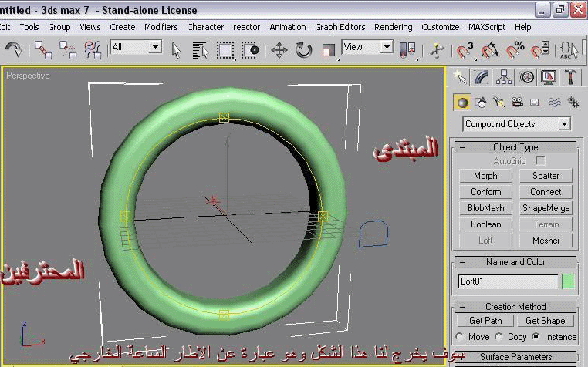Collapse the Creation Method rollout
Image resolution: width=588 pixels, height=367 pixels.
515,307
